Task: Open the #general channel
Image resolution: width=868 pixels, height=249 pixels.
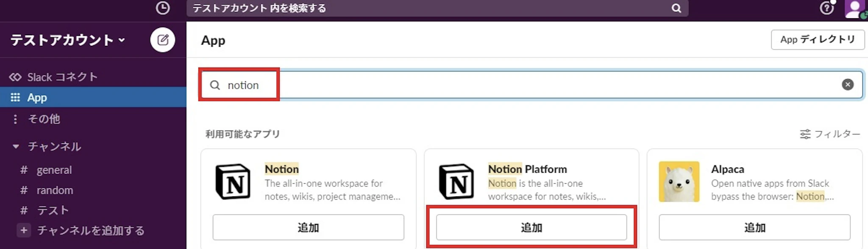Action: coord(54,170)
